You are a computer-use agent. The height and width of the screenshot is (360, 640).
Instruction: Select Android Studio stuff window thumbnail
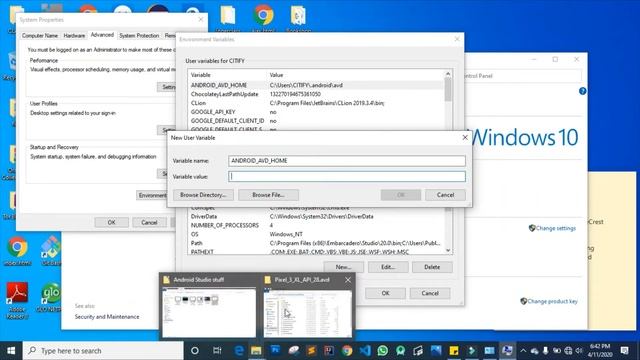click(x=209, y=307)
